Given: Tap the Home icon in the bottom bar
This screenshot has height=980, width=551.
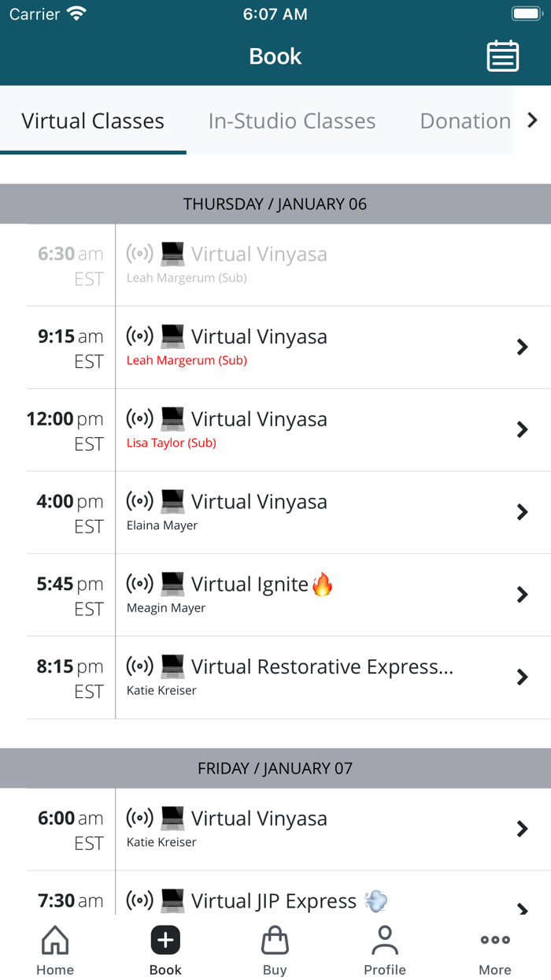Looking at the screenshot, I should (x=55, y=941).
